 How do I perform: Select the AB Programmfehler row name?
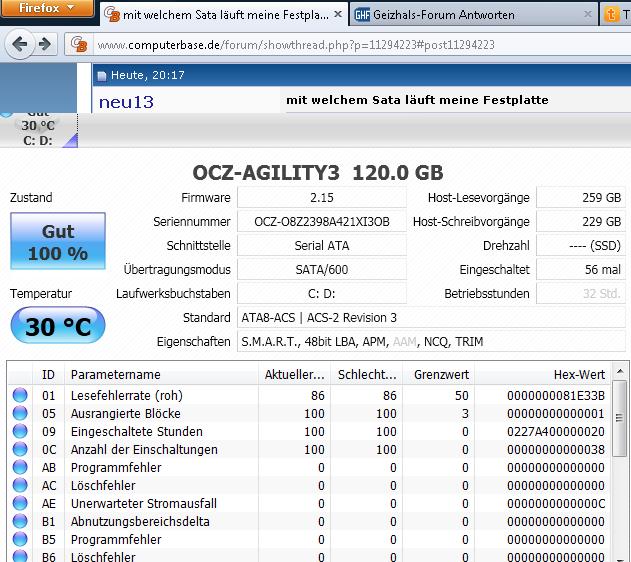[x=116, y=467]
